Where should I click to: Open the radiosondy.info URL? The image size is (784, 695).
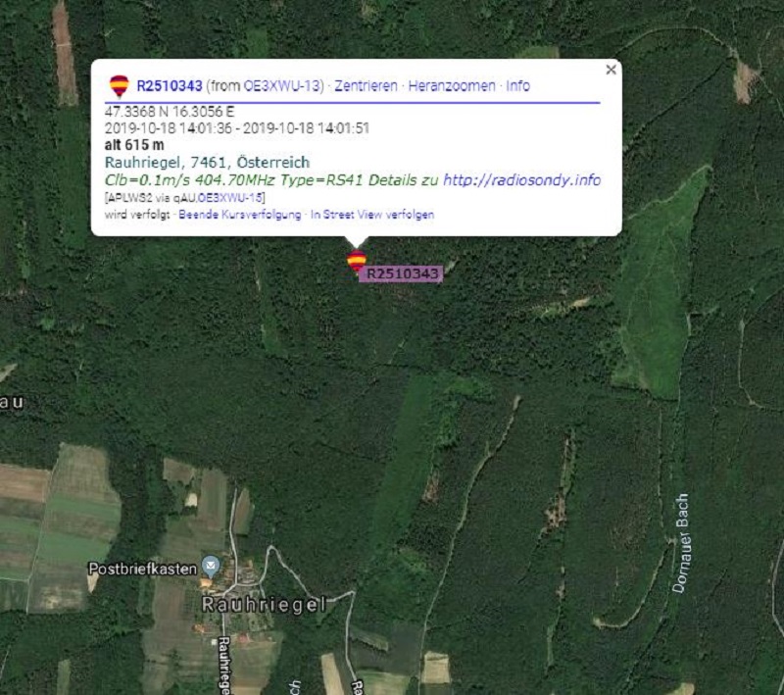(x=522, y=180)
